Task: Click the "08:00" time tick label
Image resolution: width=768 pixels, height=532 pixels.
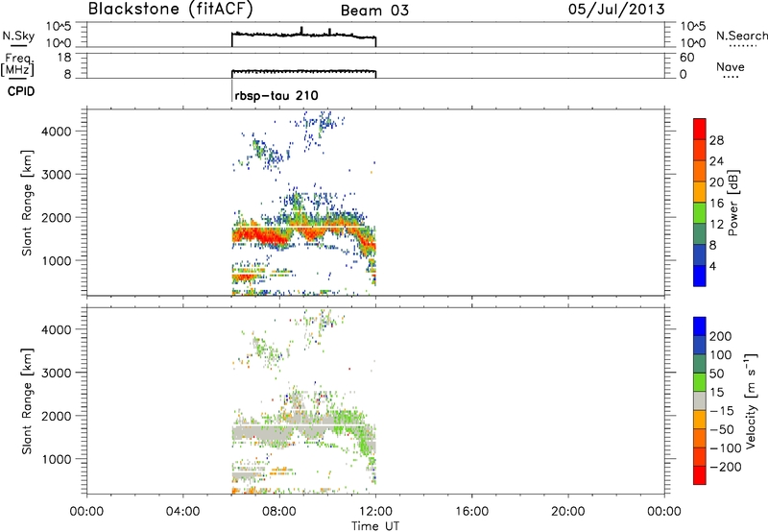Action: (x=279, y=512)
